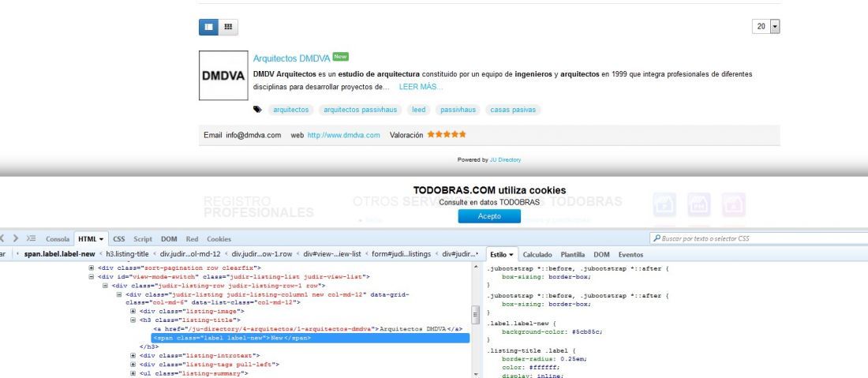Select div.judir...ow-1.row breadcrumb

261,254
